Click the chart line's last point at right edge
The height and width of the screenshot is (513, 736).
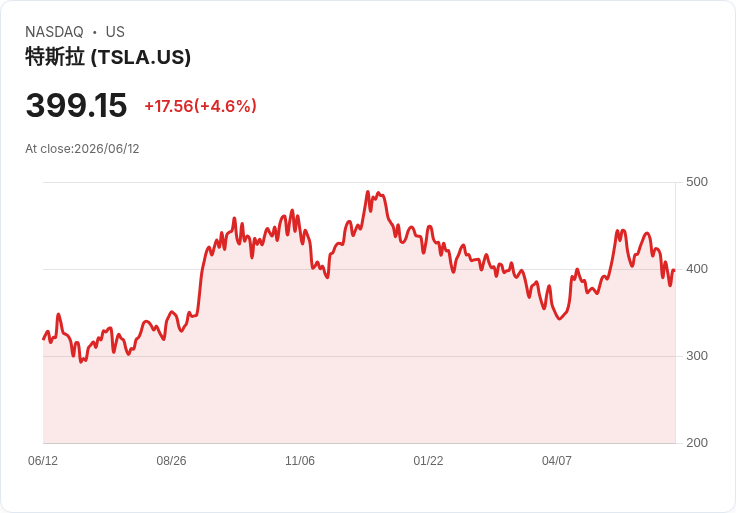click(x=675, y=270)
